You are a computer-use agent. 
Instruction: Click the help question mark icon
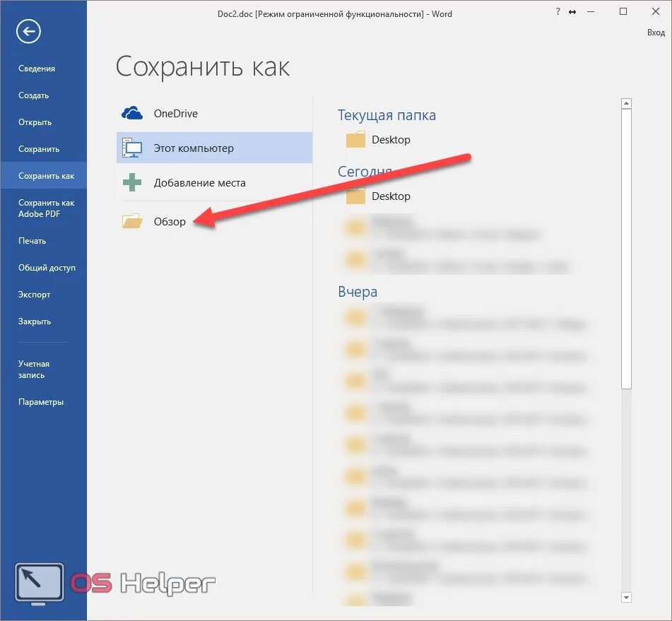[x=558, y=12]
